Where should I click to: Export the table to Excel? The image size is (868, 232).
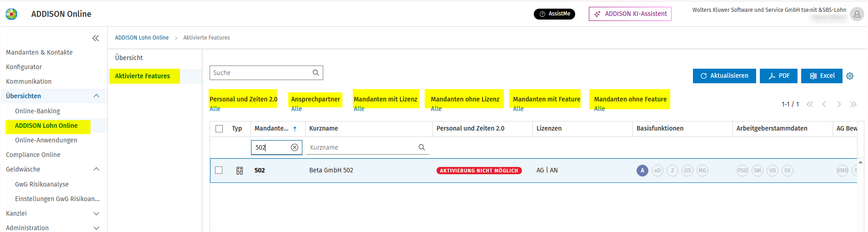pyautogui.click(x=822, y=76)
